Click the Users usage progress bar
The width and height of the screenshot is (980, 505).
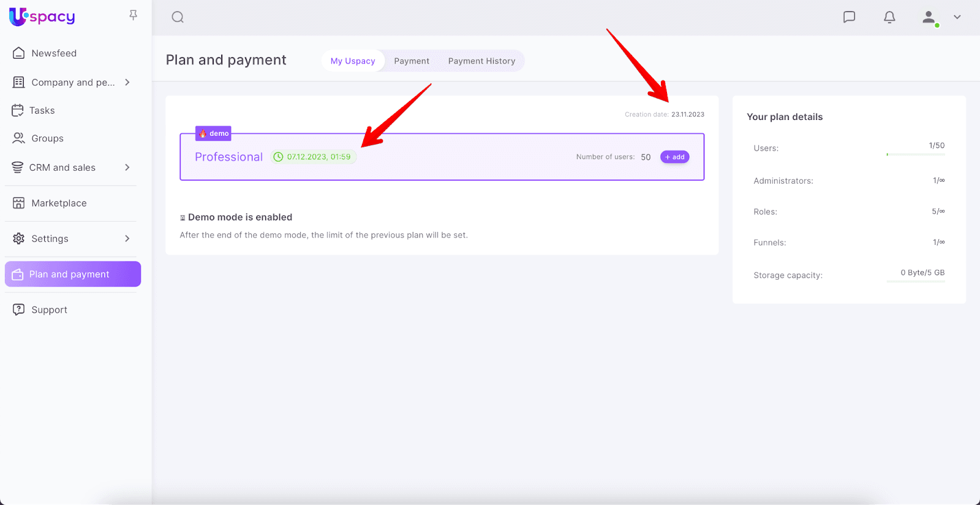pyautogui.click(x=916, y=155)
